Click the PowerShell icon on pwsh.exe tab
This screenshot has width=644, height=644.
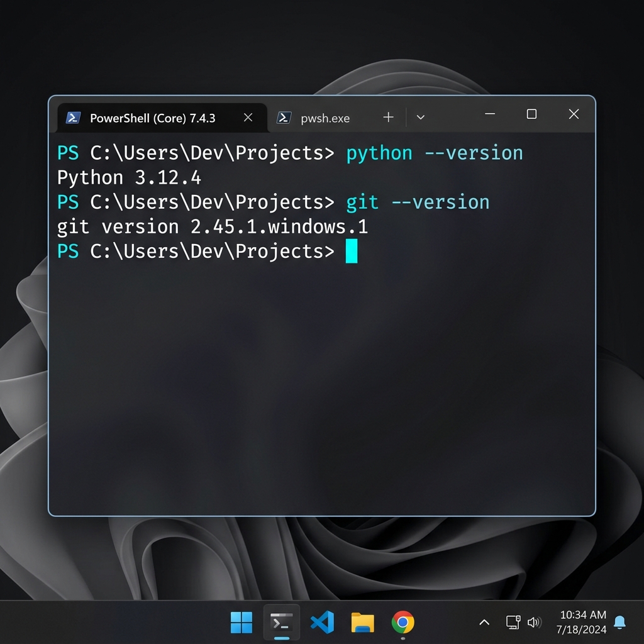click(284, 118)
